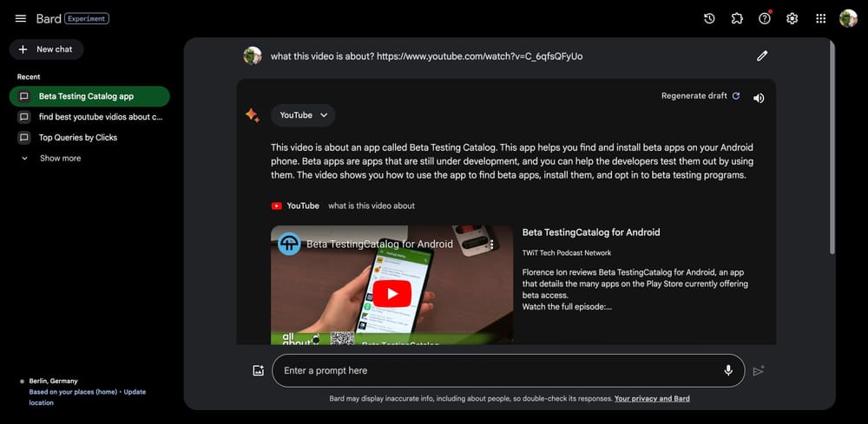This screenshot has width=868, height=424.
Task: Open Your privacy and Bard link
Action: click(652, 399)
